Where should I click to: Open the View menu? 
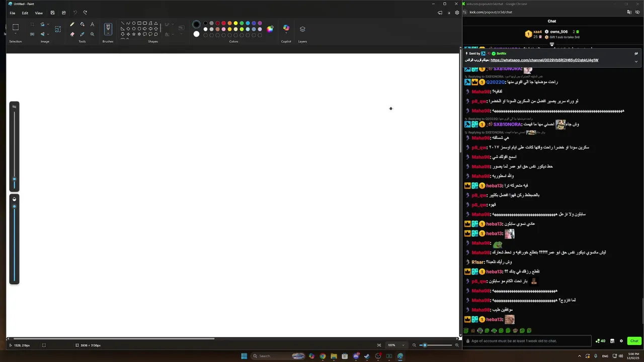pos(39,13)
